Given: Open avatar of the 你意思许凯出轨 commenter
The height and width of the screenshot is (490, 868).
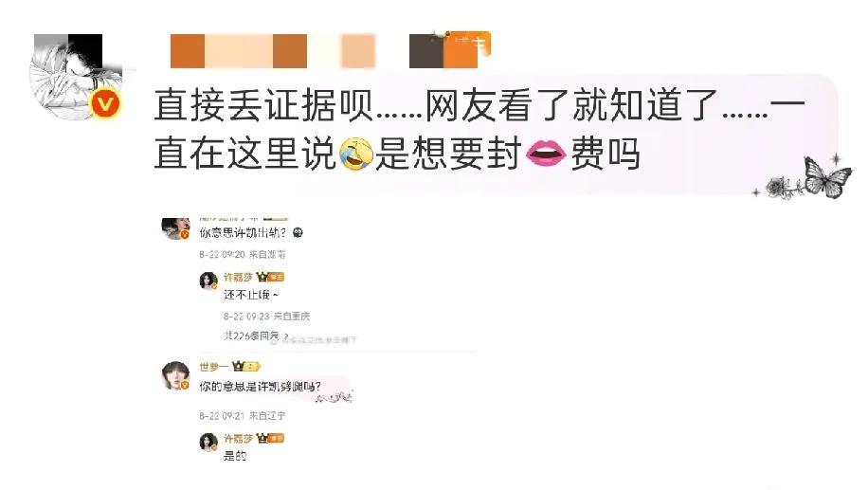Looking at the screenshot, I should (175, 228).
